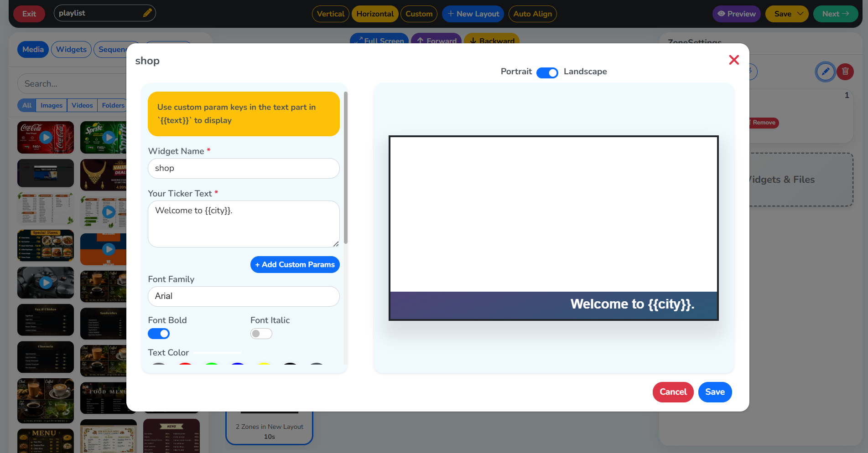This screenshot has width=868, height=453.
Task: Click the Auto Align button
Action: pos(532,14)
